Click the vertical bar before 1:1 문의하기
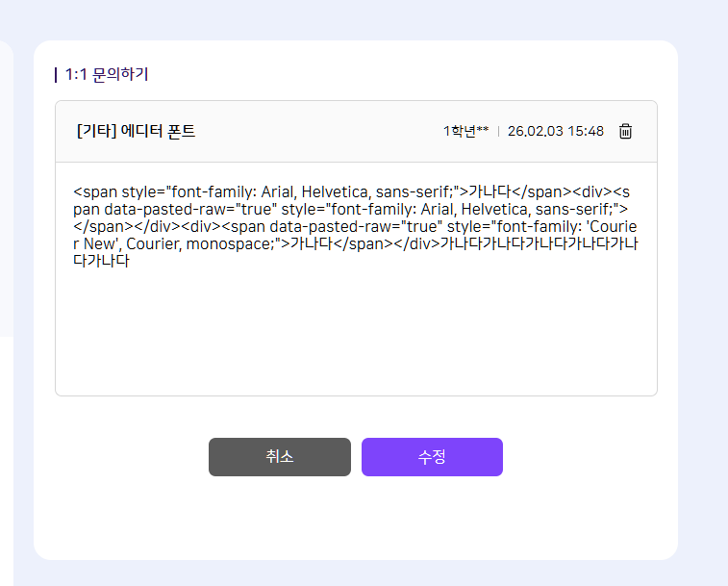Screen dimensions: 728x586 tap(57, 74)
